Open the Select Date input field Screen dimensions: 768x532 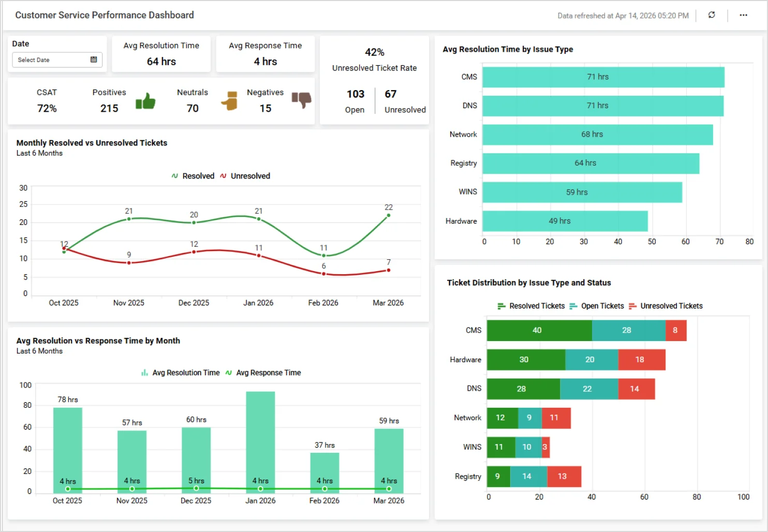coord(57,60)
